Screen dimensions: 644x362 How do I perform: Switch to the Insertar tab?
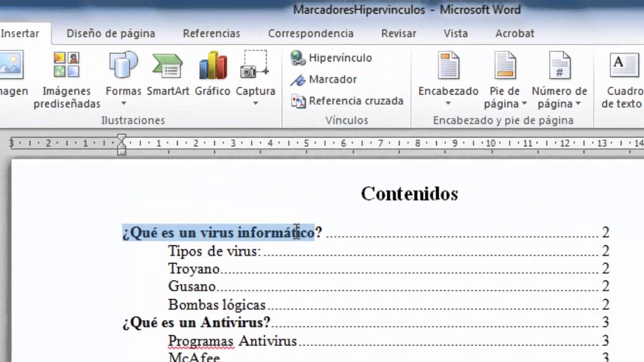tap(20, 34)
